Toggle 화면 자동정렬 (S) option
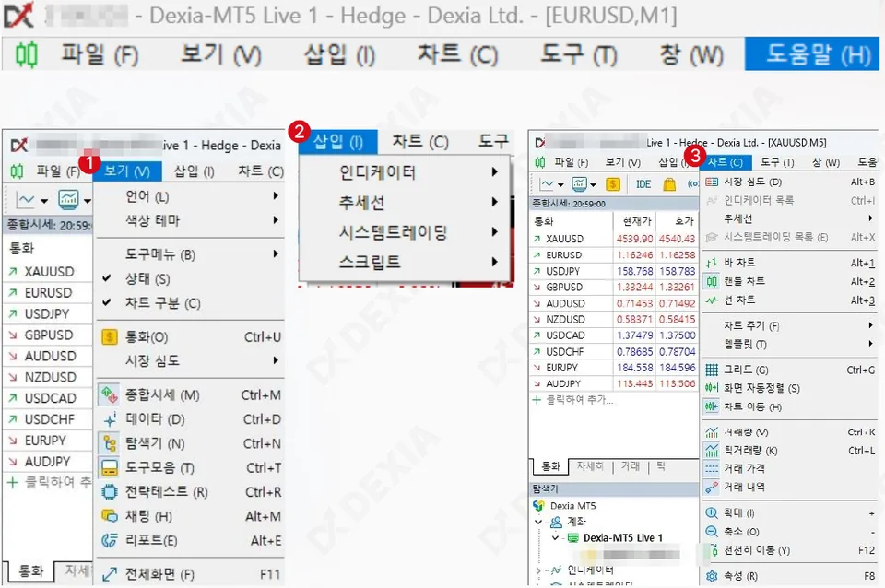The height and width of the screenshot is (588, 885). (790, 388)
